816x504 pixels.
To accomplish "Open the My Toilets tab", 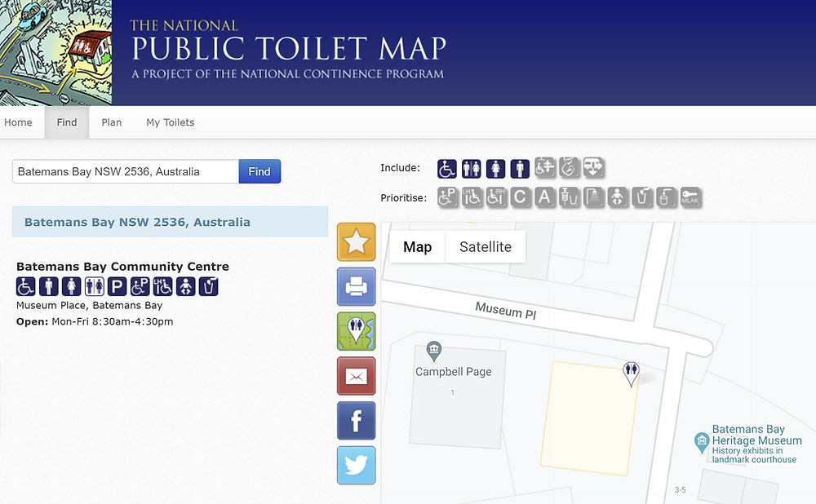I will pyautogui.click(x=171, y=122).
